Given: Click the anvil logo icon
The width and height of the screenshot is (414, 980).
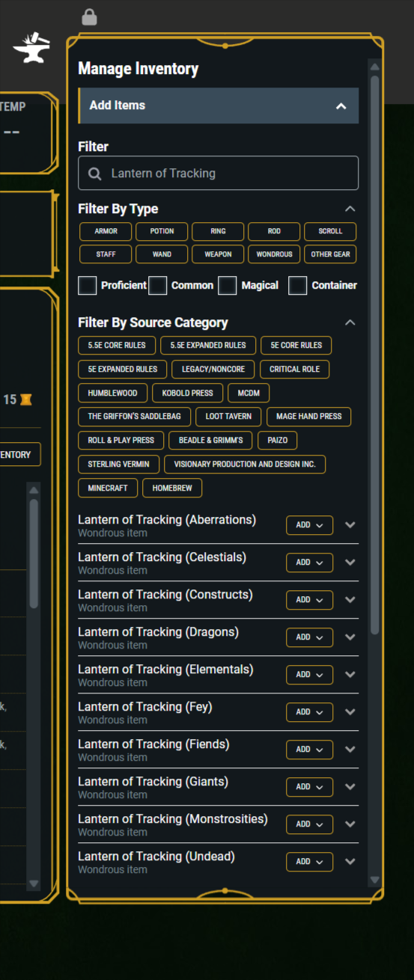Looking at the screenshot, I should coord(31,48).
